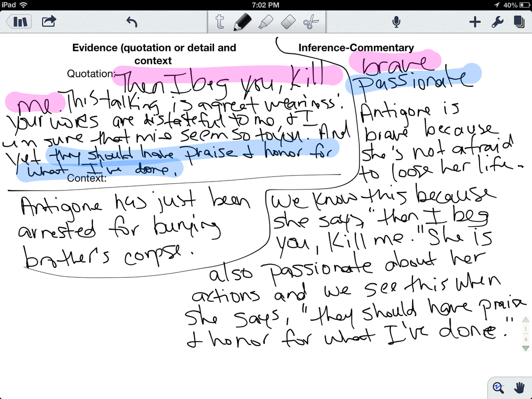Open the page navigation icon
This screenshot has height=399, width=532.
coord(519,22)
